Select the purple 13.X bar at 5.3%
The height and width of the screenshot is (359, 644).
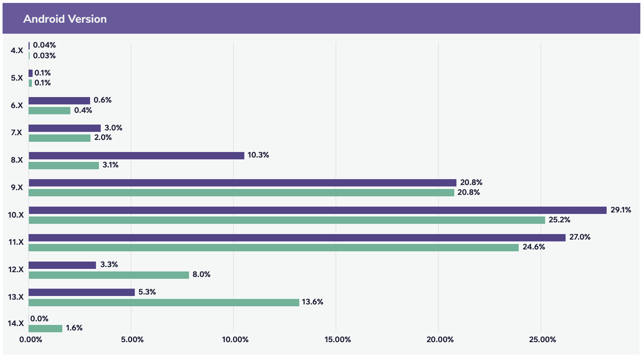click(82, 292)
